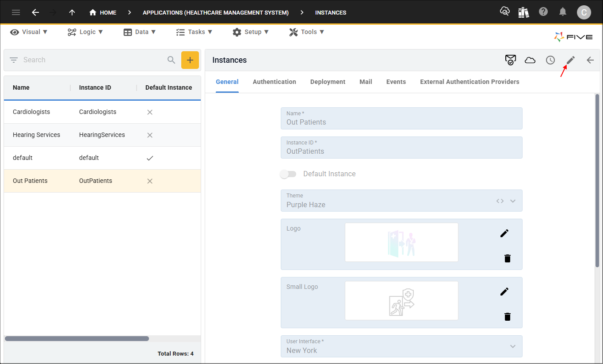603x364 pixels.
Task: Click the cloud deploy icon in Instances header
Action: tap(530, 60)
